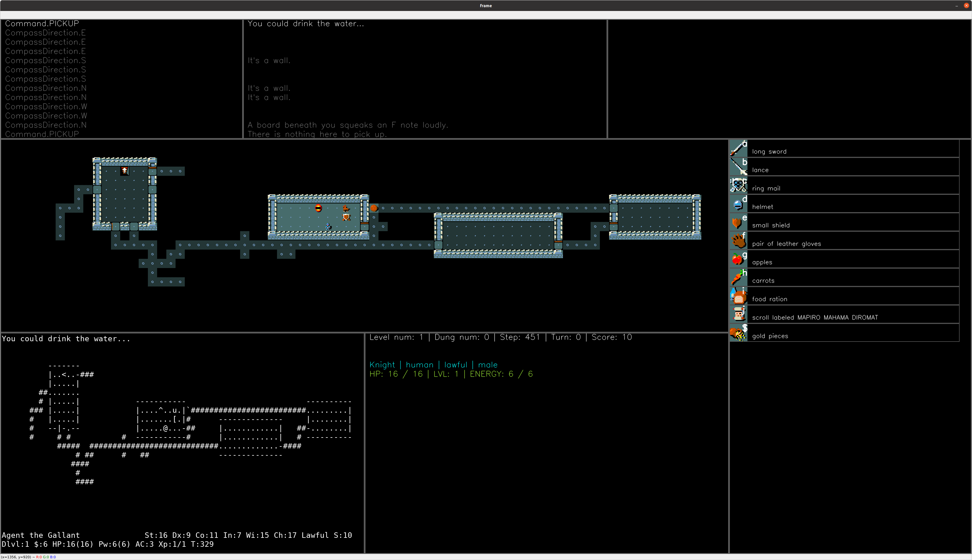
Task: Click the staircase tile in left room
Action: click(x=125, y=171)
